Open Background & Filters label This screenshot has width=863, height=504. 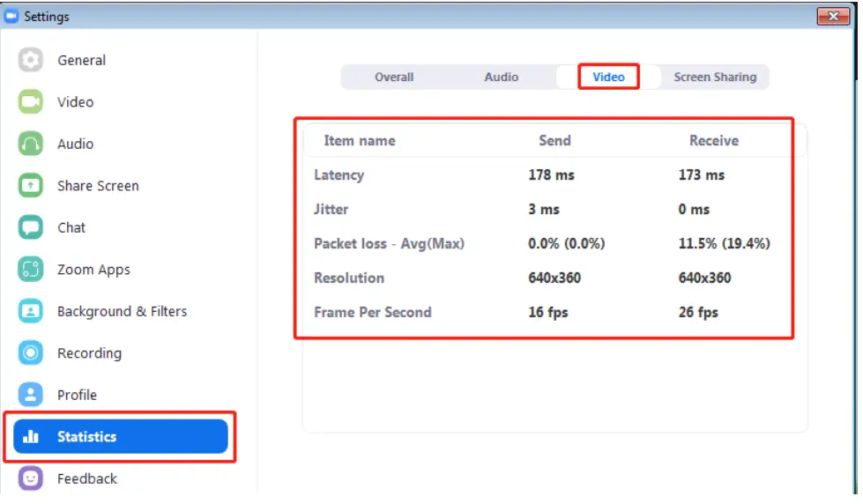coord(123,311)
